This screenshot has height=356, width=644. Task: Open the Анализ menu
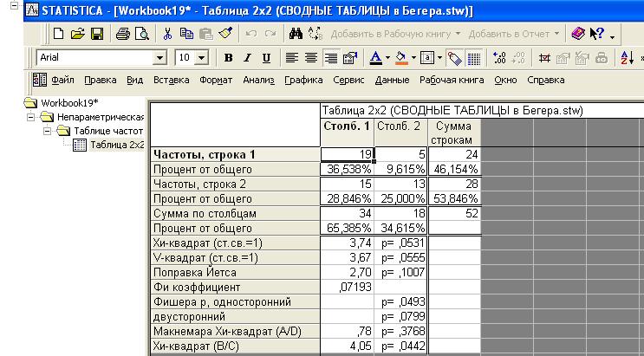click(x=258, y=80)
